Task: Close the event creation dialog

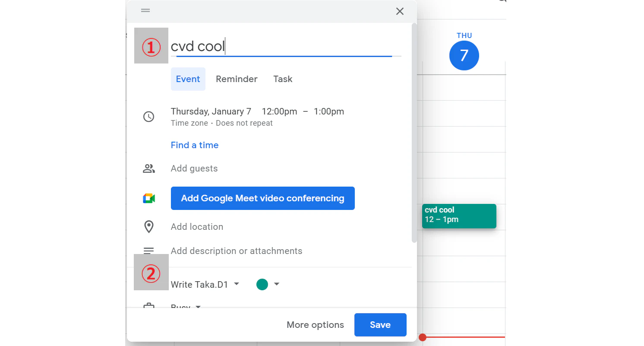Action: [400, 11]
